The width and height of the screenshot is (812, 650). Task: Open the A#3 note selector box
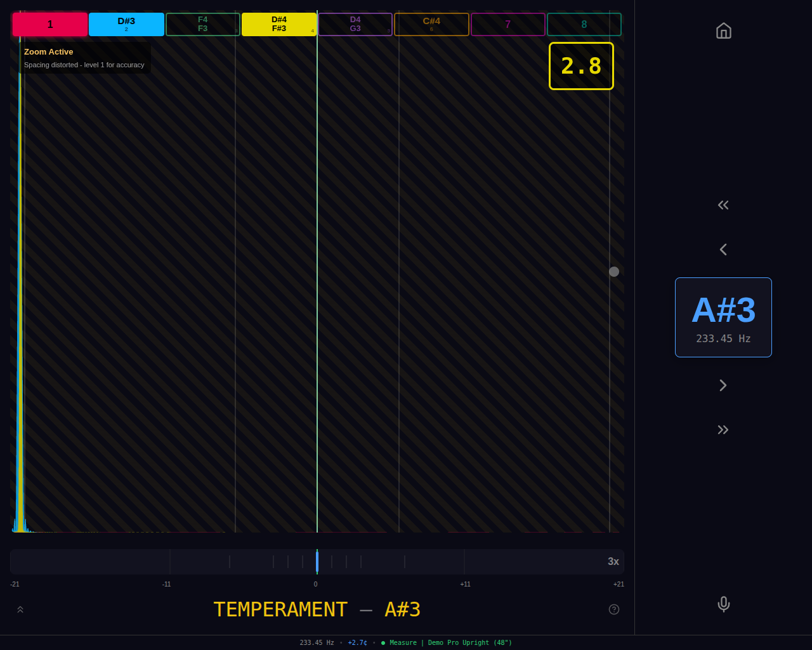(x=723, y=317)
